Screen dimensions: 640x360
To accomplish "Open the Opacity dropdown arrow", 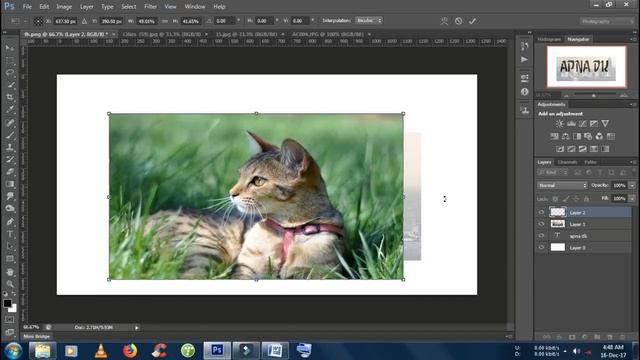I will 632,185.
